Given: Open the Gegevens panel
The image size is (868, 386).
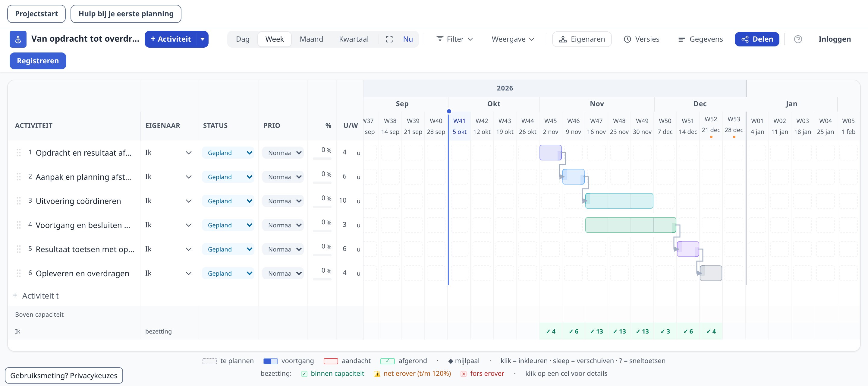Looking at the screenshot, I should tap(700, 39).
